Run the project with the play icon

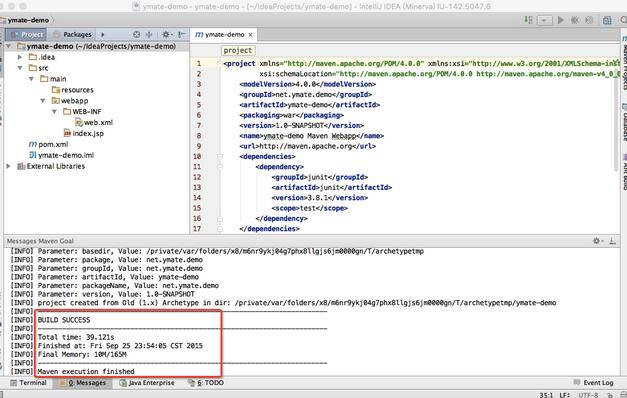click(x=561, y=20)
